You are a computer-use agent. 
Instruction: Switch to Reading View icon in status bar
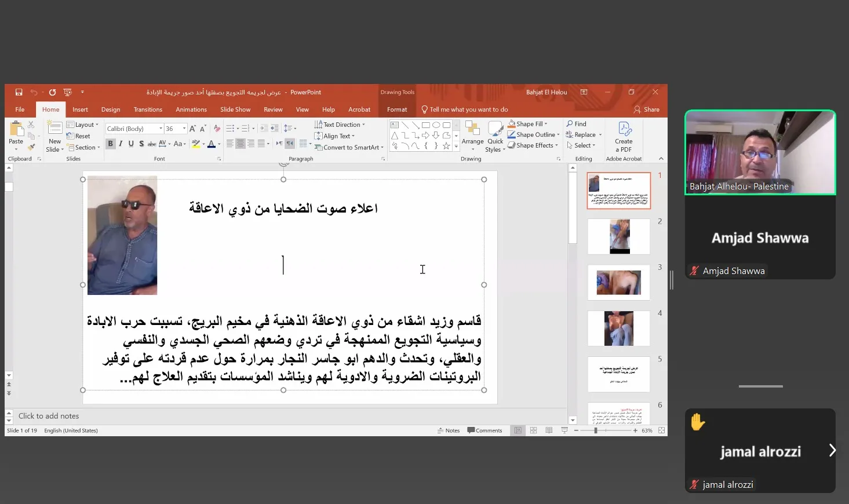549,430
